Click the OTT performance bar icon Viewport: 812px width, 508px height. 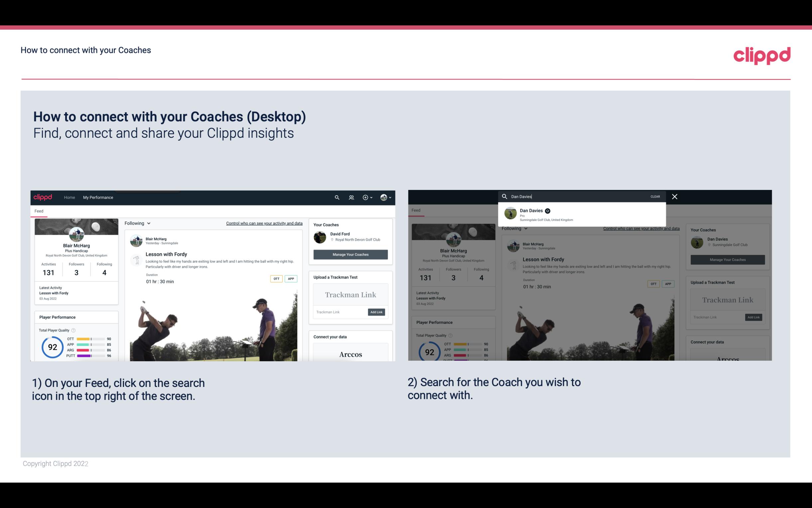tap(90, 339)
